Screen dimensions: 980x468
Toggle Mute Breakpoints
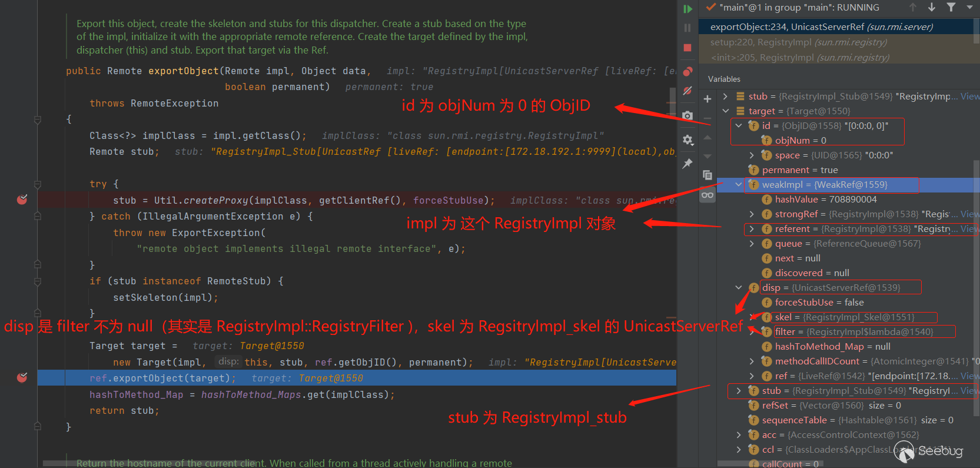pos(687,91)
